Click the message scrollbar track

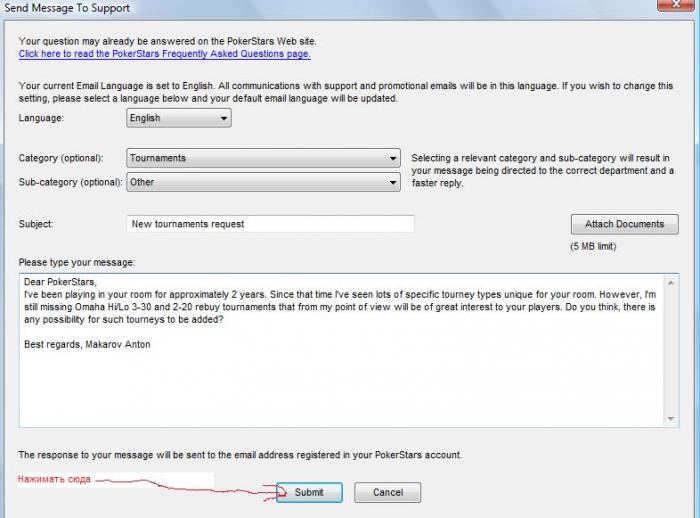[671, 351]
